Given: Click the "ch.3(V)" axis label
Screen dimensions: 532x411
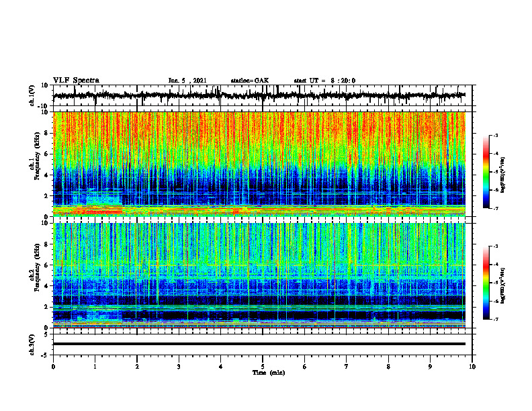Looking at the screenshot, I should pos(32,345).
